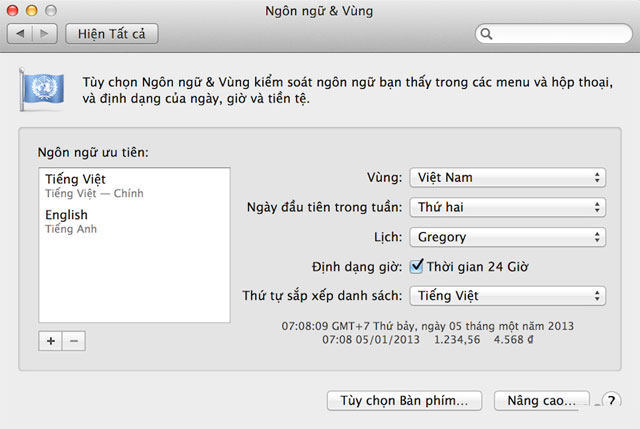Screen dimensions: 640x429
Task: Click the Hiện Tất cả button
Action: pos(112,34)
